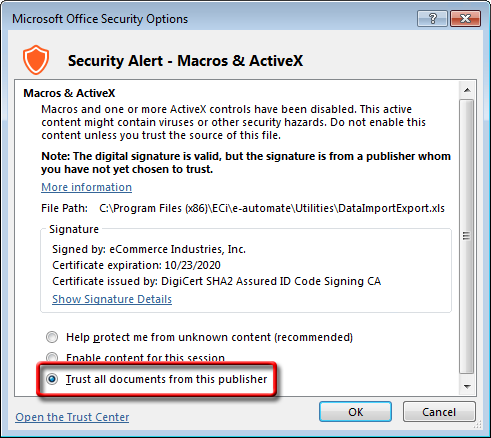Click the resize grip in dialog corner
Viewport: 491px width, 438px height.
pos(477,424)
